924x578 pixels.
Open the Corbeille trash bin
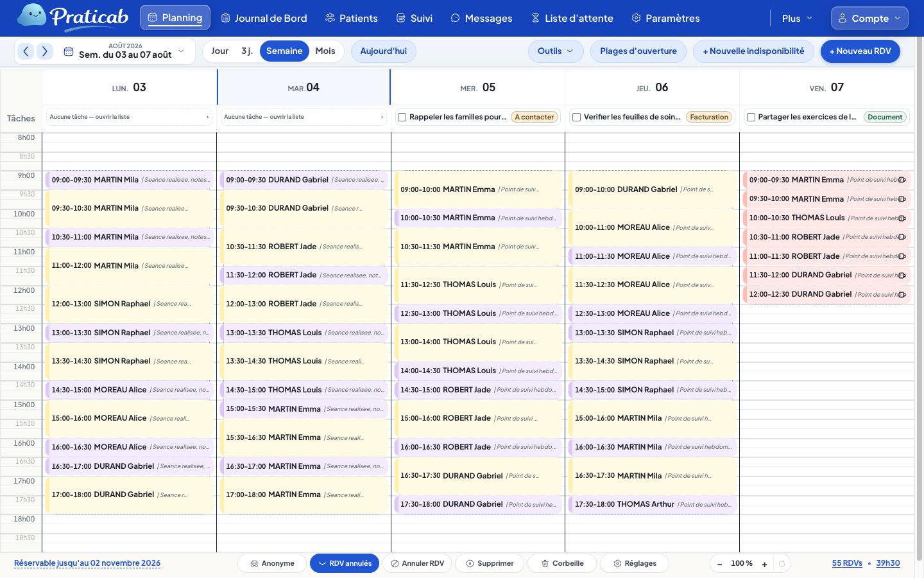tap(562, 563)
